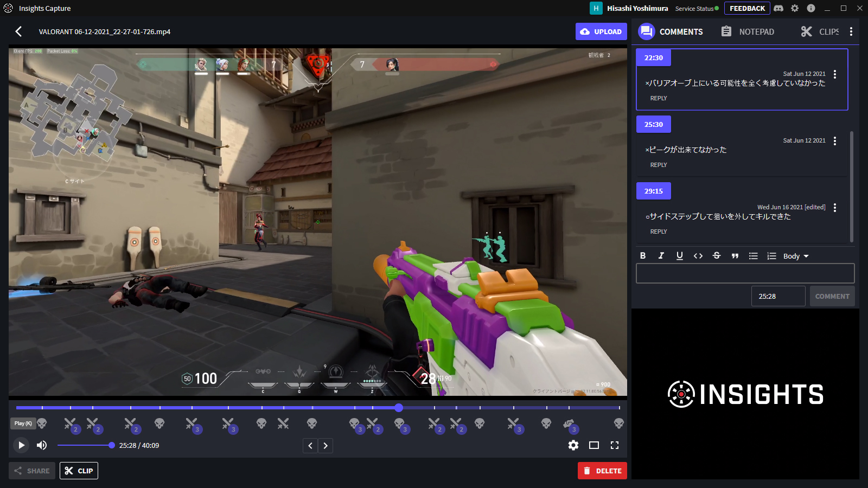Open Discord link icon in title bar

coord(778,8)
